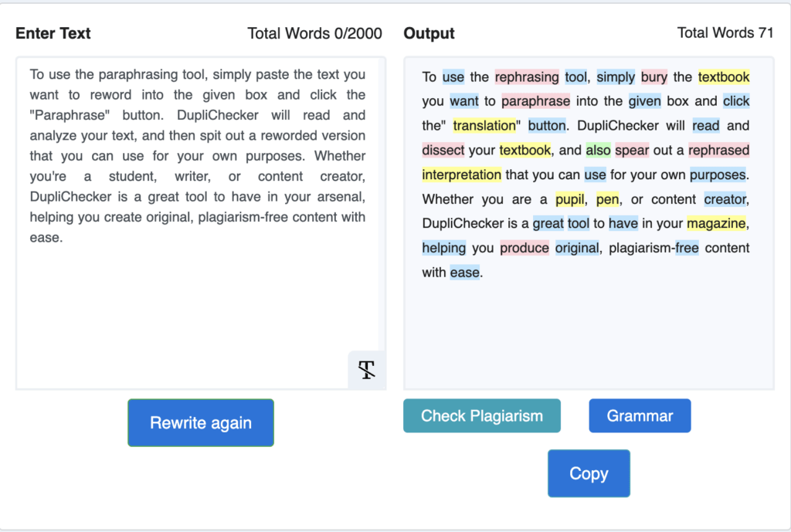Click the highlighted word 'free' in output
791x532 pixels.
click(687, 248)
